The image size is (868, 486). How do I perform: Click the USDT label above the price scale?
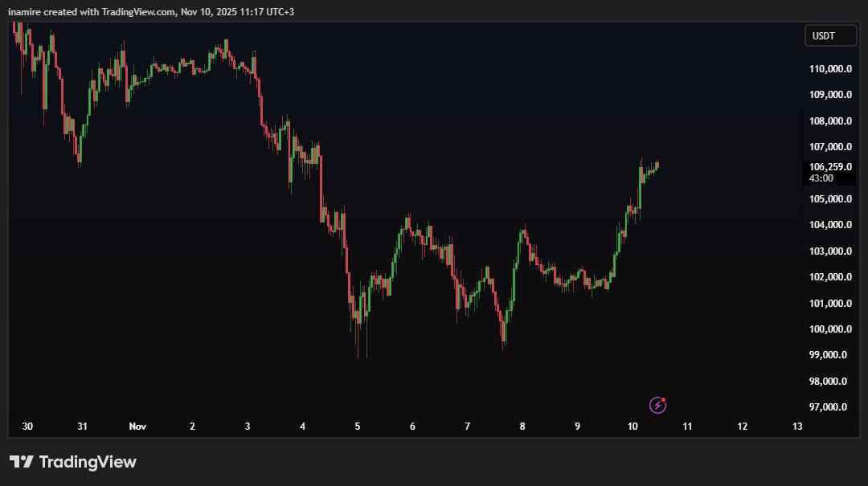[830, 35]
